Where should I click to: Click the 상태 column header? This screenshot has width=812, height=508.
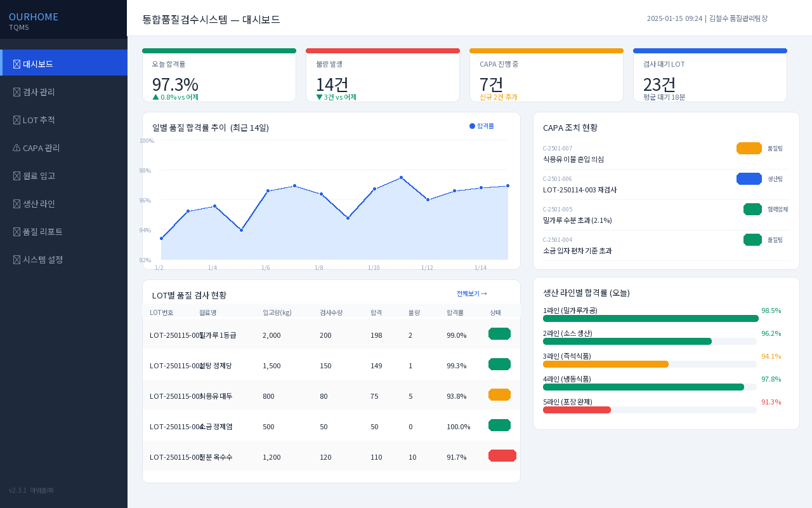(495, 312)
